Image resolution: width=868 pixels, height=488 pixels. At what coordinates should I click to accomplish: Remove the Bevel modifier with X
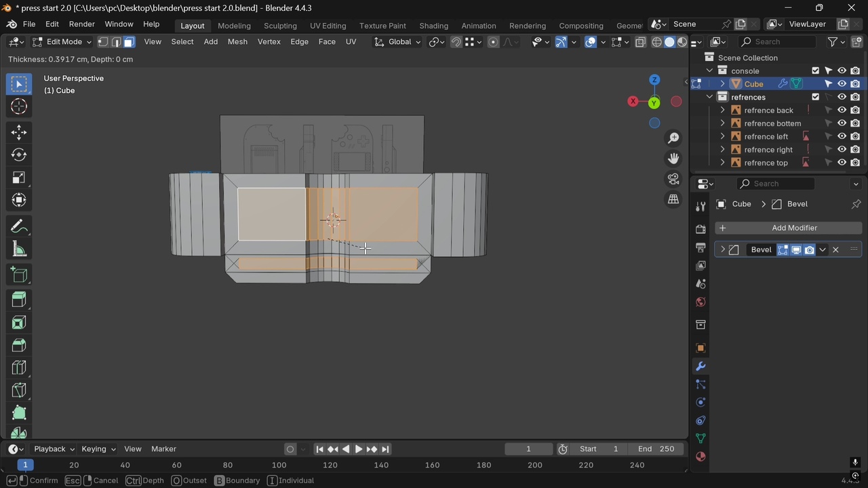pyautogui.click(x=835, y=249)
